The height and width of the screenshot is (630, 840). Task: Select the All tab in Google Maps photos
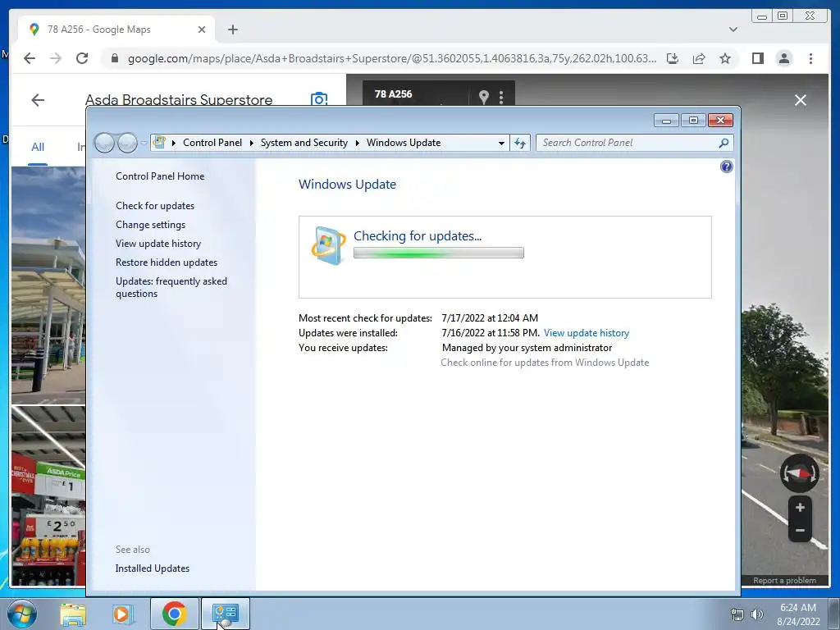[38, 147]
